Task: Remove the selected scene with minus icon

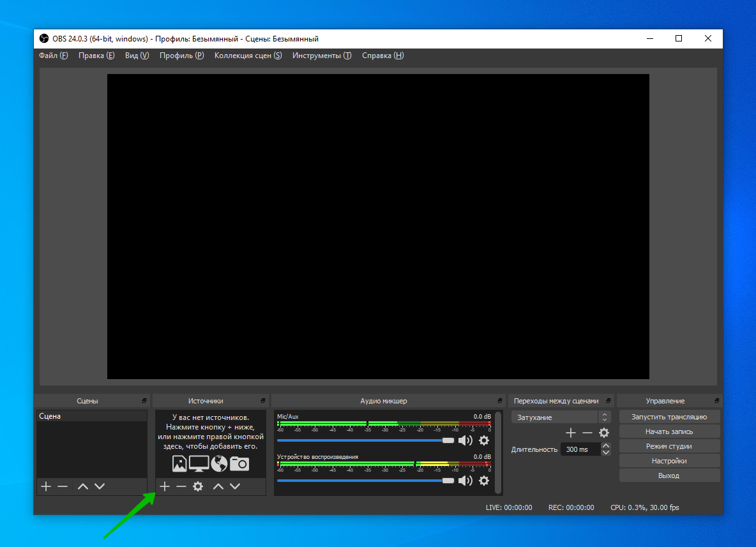Action: point(63,486)
